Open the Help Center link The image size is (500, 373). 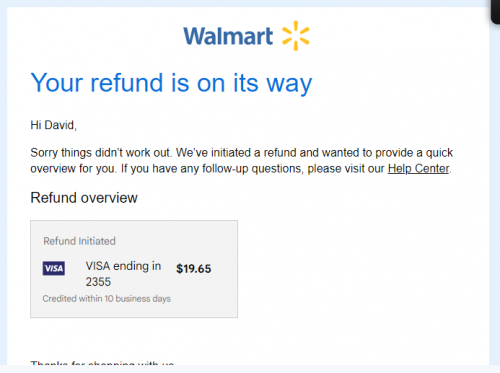pyautogui.click(x=418, y=169)
